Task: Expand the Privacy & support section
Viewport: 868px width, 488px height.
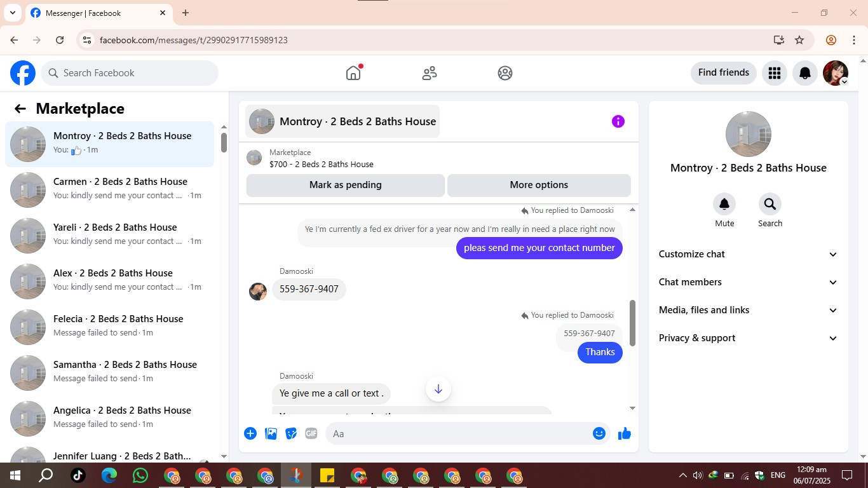Action: click(749, 338)
